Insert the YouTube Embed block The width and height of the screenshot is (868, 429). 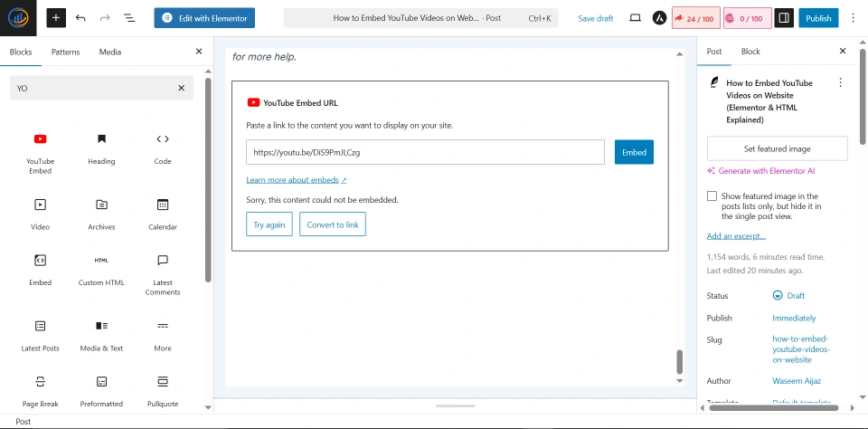41,153
